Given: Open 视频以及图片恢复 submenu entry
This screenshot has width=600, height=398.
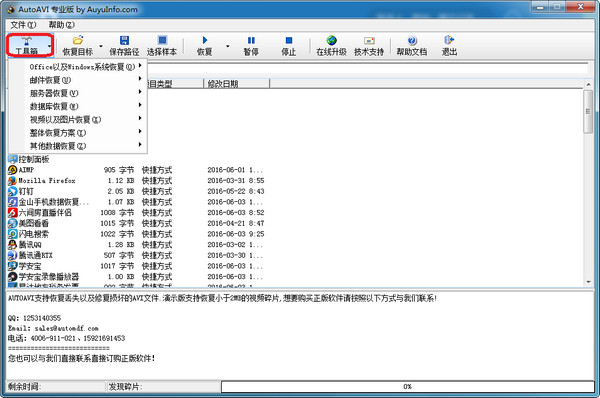Looking at the screenshot, I should (x=78, y=119).
